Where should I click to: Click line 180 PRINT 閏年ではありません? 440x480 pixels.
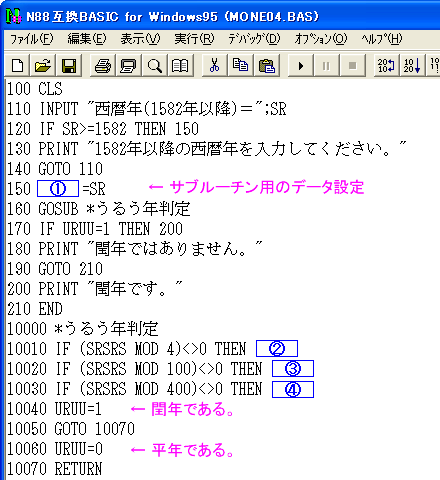[x=135, y=249]
